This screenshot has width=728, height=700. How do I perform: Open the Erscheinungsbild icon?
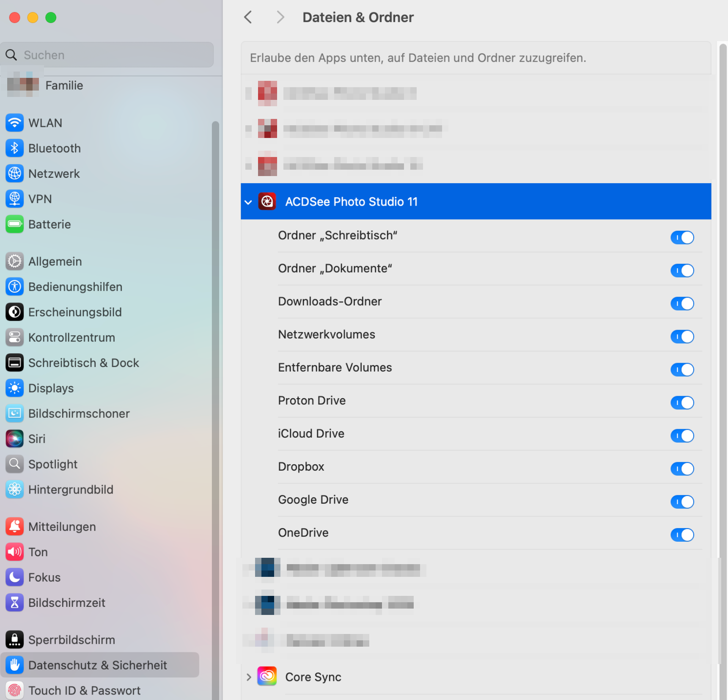[14, 312]
